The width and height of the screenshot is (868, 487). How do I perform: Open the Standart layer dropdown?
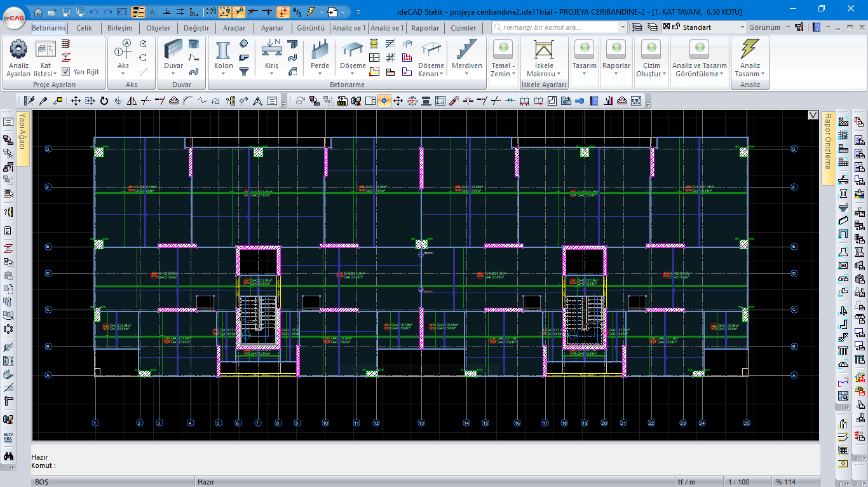(742, 28)
